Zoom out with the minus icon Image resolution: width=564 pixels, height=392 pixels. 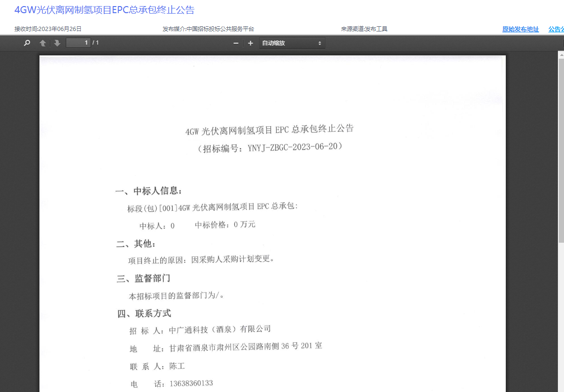(236, 43)
